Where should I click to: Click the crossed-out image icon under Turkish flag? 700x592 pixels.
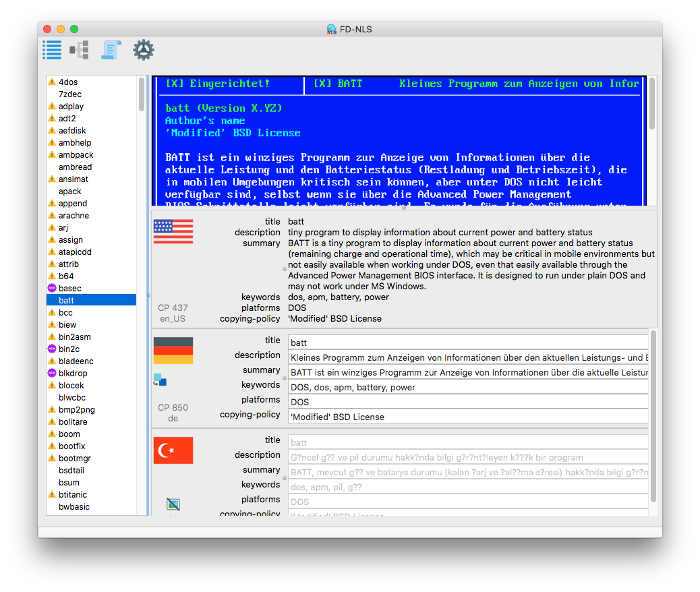(x=173, y=504)
